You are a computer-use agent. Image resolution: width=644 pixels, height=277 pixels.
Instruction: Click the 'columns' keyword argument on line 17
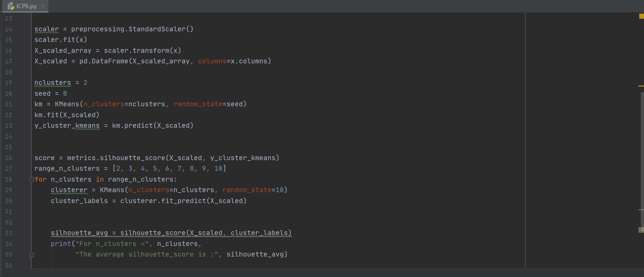tap(212, 61)
